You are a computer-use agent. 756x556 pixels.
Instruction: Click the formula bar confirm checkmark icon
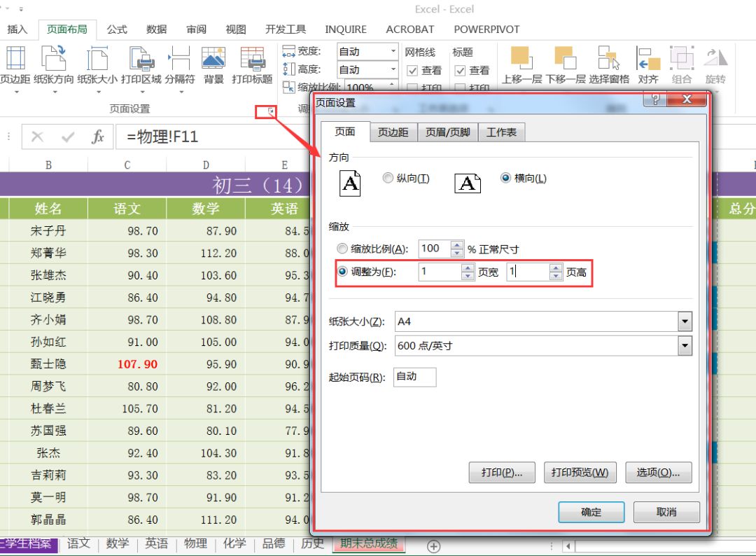[x=68, y=137]
